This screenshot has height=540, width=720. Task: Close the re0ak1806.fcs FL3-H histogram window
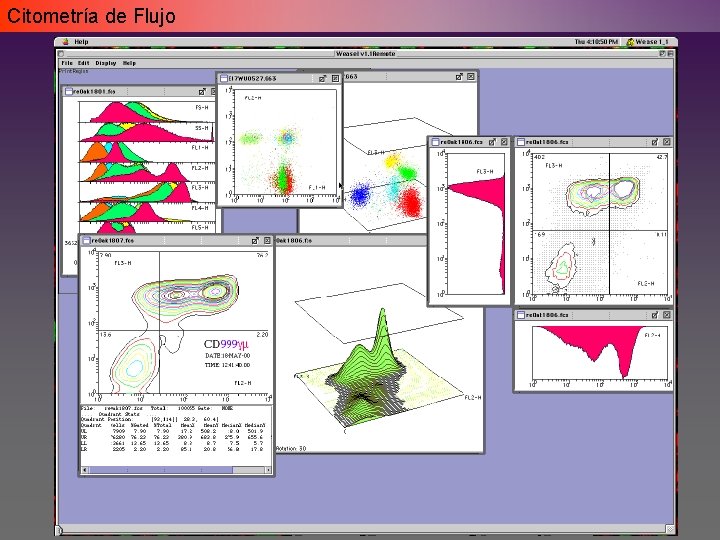tap(504, 142)
